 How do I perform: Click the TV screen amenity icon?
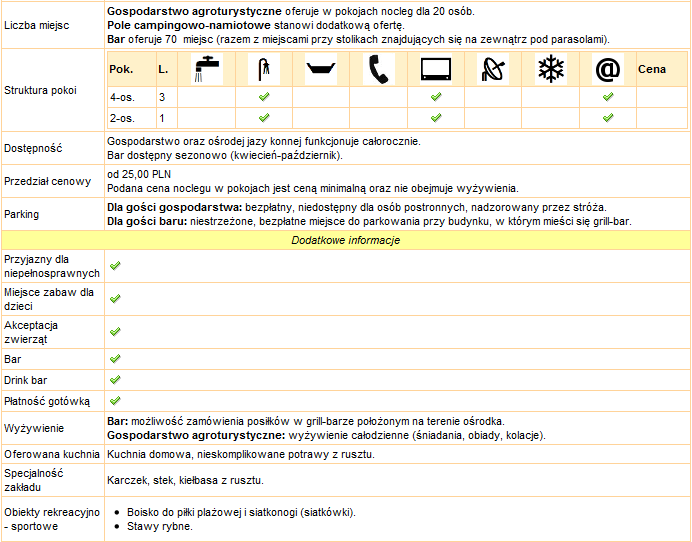[x=436, y=69]
